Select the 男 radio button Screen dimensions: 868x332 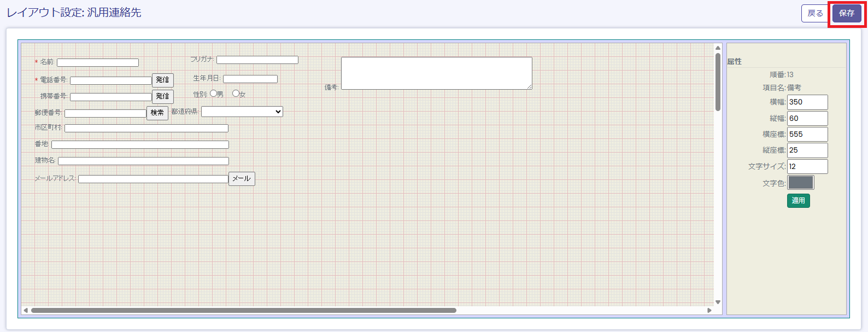(x=213, y=94)
